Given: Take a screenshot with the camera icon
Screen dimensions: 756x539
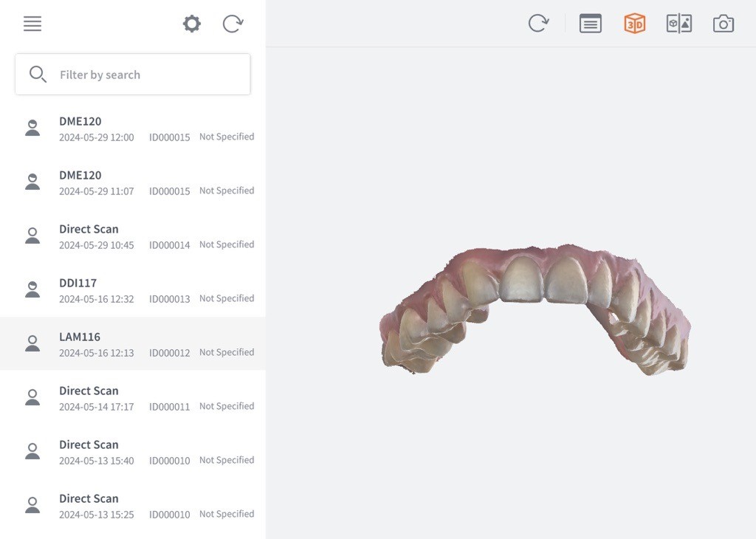Looking at the screenshot, I should pyautogui.click(x=724, y=24).
